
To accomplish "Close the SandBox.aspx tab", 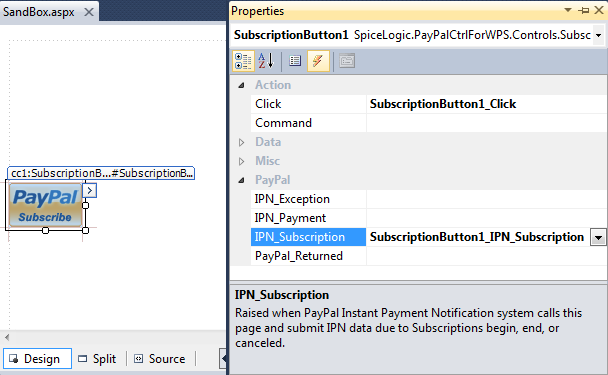I will click(x=89, y=12).
